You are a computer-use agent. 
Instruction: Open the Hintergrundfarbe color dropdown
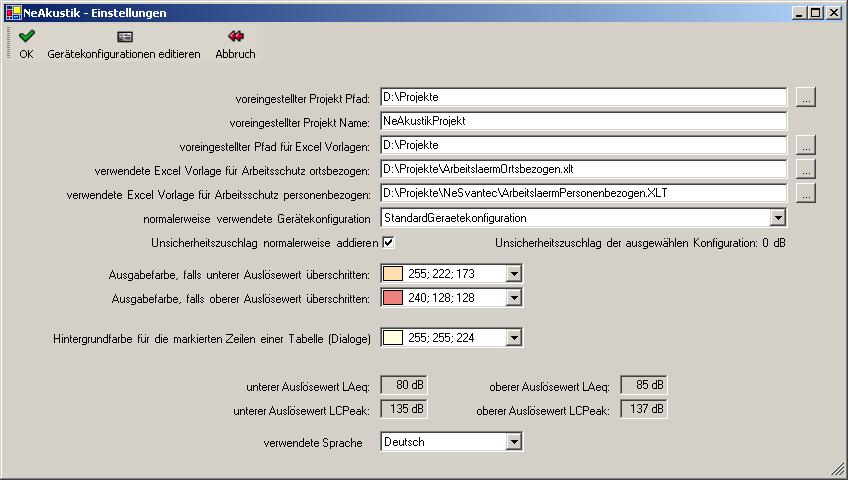click(514, 339)
